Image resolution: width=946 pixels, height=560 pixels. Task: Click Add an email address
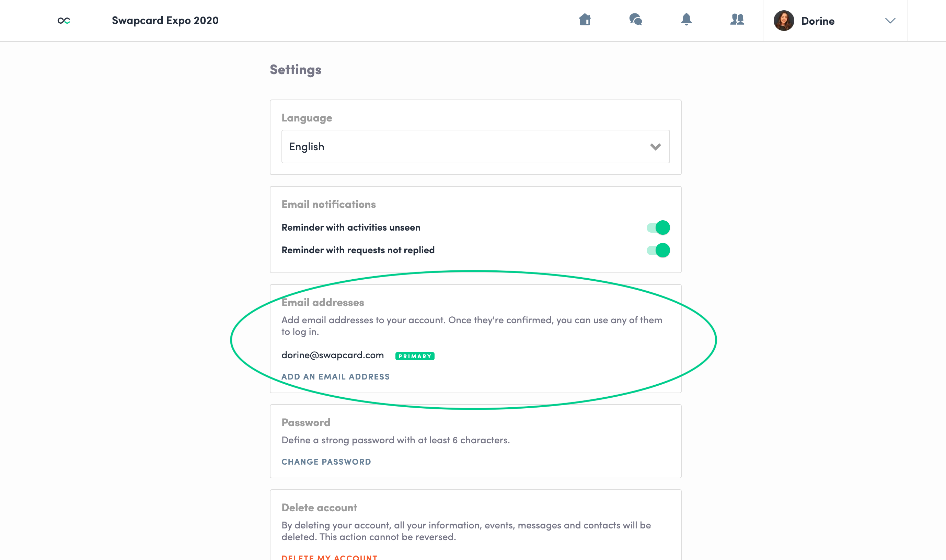pos(335,377)
